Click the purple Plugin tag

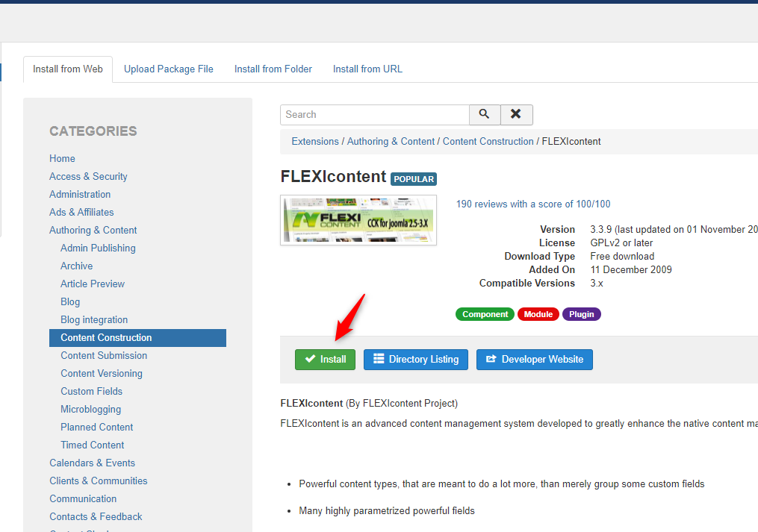point(581,314)
